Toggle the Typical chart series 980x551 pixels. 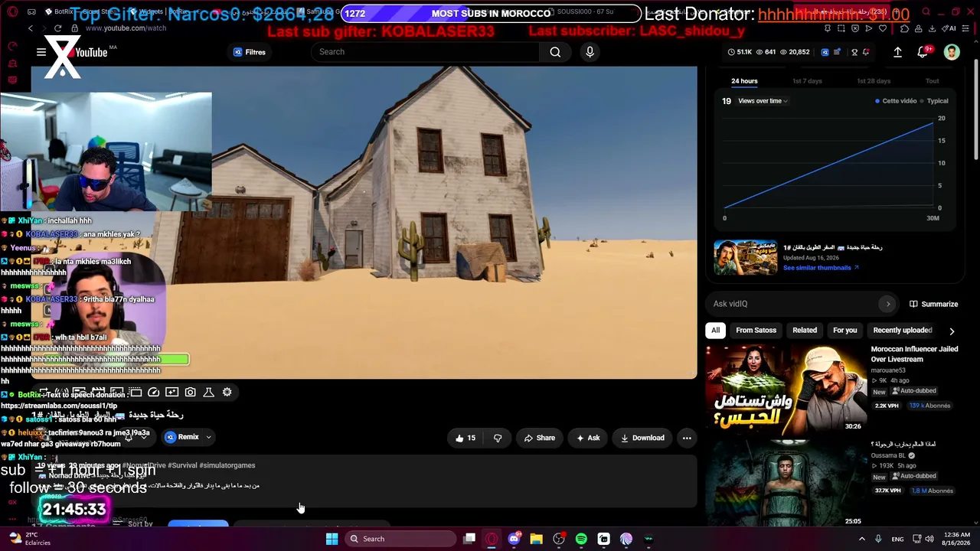pyautogui.click(x=934, y=101)
